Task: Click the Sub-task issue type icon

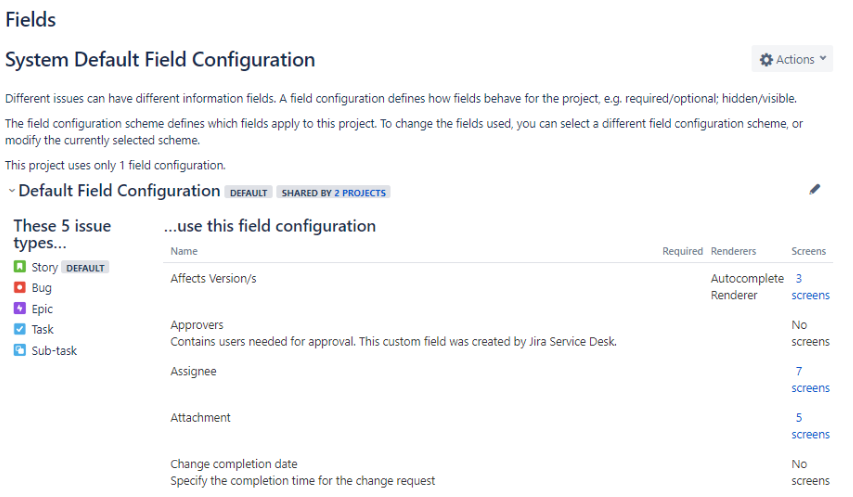Action: [20, 350]
